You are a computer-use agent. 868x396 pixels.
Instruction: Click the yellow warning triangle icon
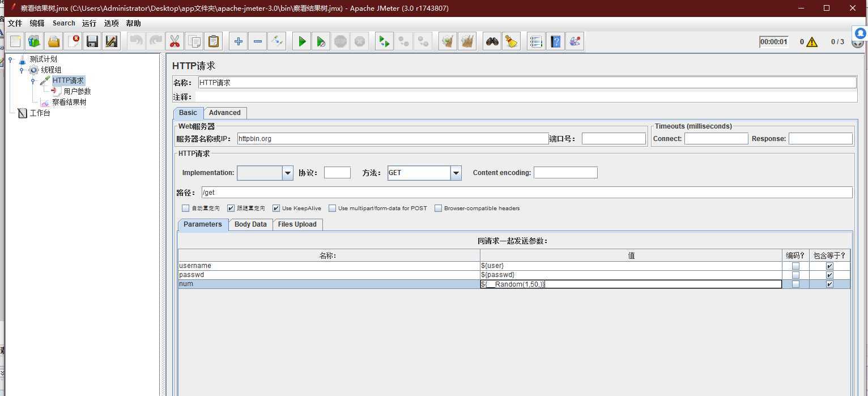point(812,42)
